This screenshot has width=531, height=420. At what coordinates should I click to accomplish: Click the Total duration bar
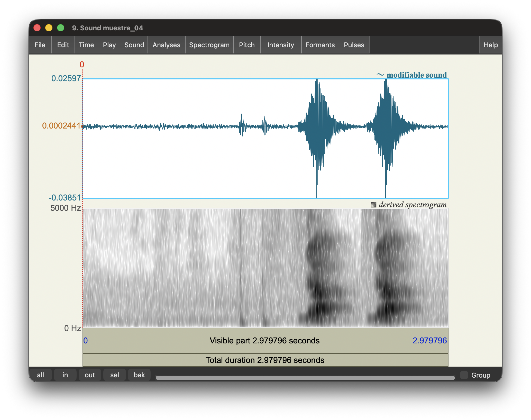[x=265, y=360]
